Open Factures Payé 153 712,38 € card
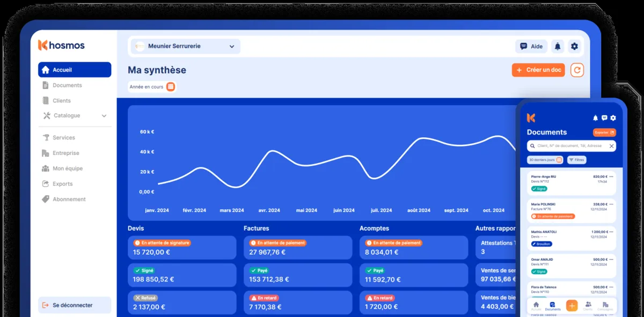Screen dimensions: 644x317 (298, 275)
